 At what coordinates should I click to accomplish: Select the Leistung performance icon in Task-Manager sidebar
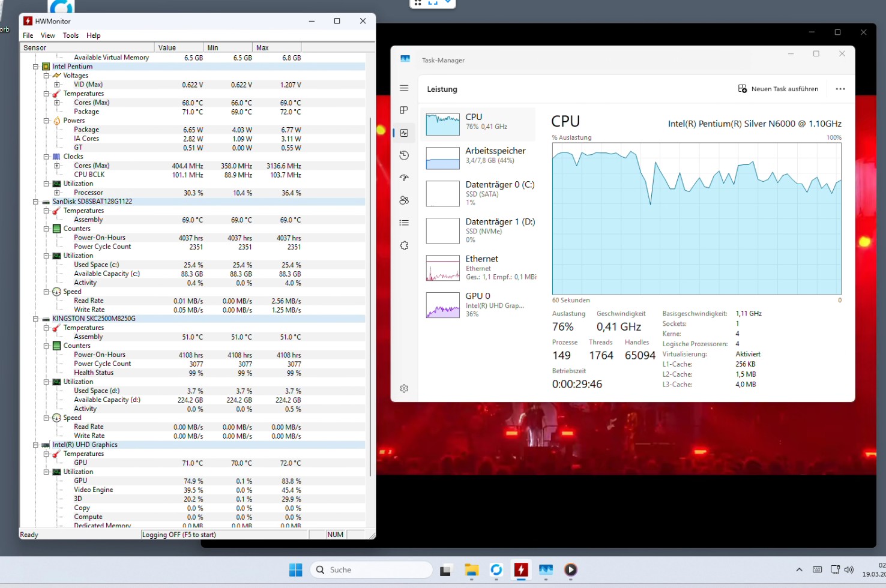tap(404, 133)
